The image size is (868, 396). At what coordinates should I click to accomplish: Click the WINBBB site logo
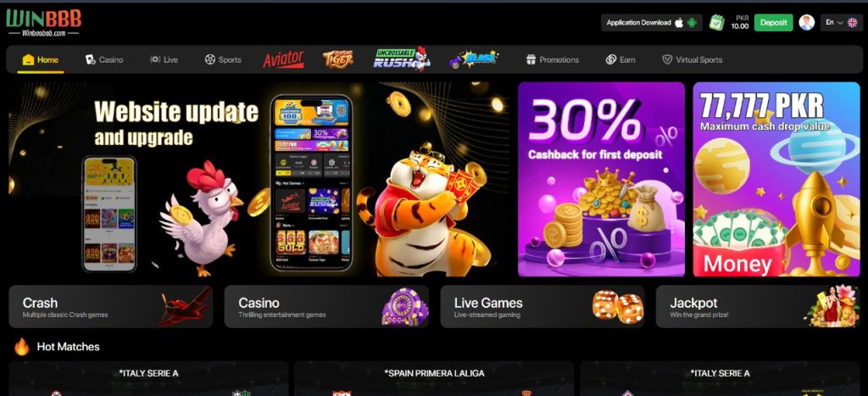coord(44,23)
